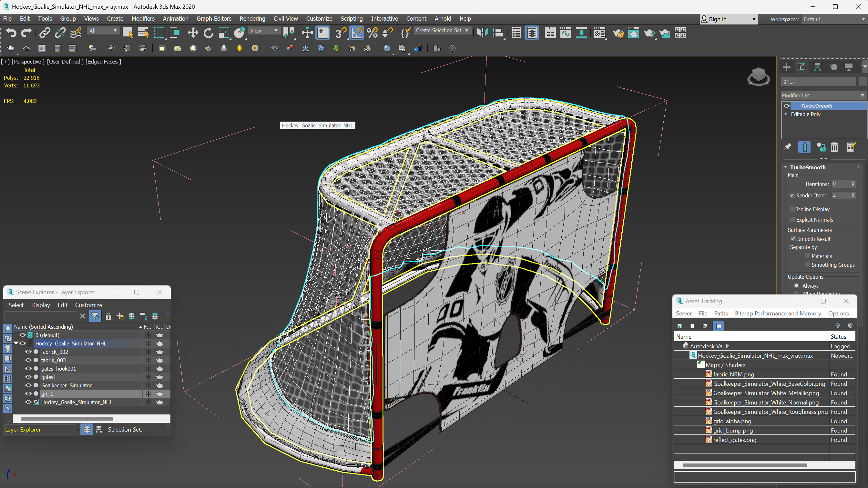
Task: Click Configure Modifier Sets icon
Action: [x=851, y=147]
